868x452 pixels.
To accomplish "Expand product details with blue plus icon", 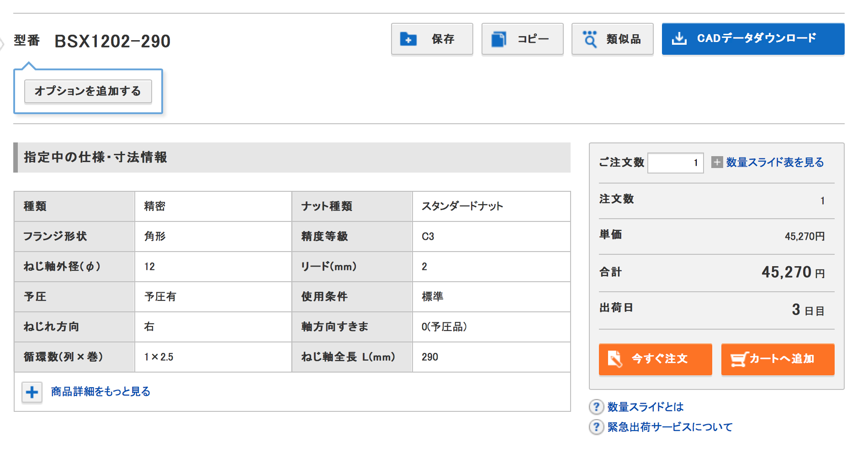I will (x=32, y=392).
